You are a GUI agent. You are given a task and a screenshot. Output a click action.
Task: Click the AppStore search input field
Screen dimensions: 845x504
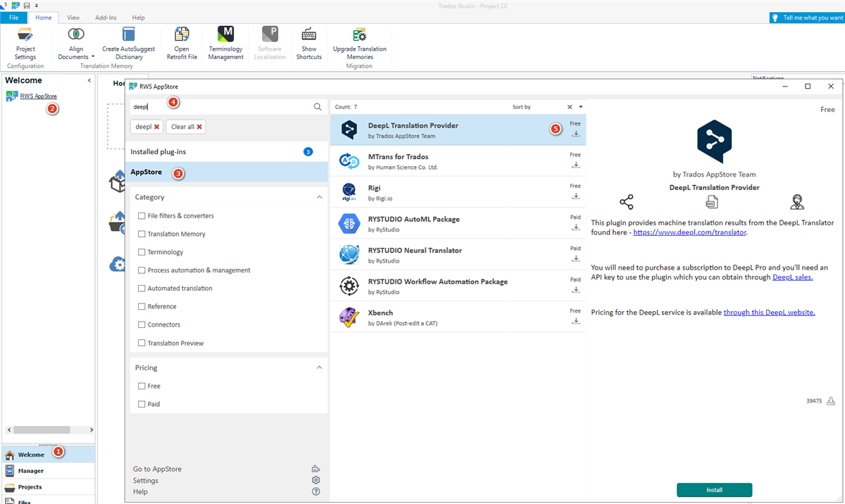pyautogui.click(x=211, y=106)
